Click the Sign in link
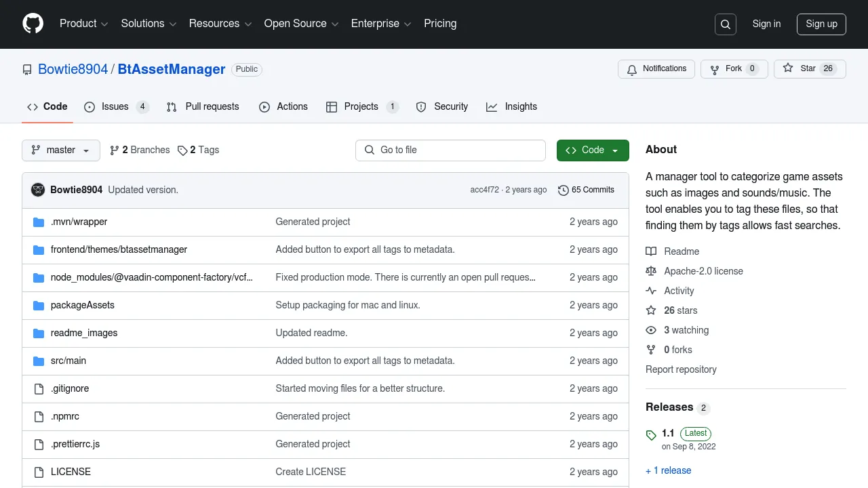This screenshot has width=868, height=488. pyautogui.click(x=766, y=24)
